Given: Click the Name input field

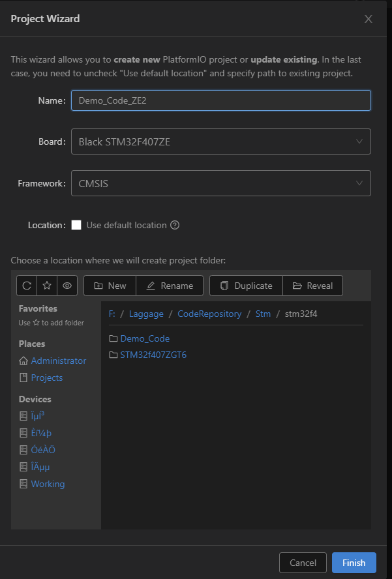Looking at the screenshot, I should click(220, 100).
